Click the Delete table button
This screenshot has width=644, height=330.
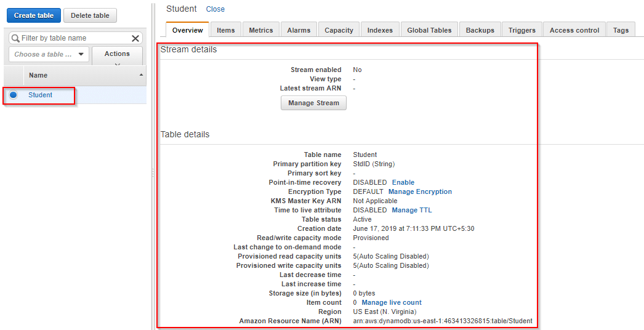click(x=90, y=15)
